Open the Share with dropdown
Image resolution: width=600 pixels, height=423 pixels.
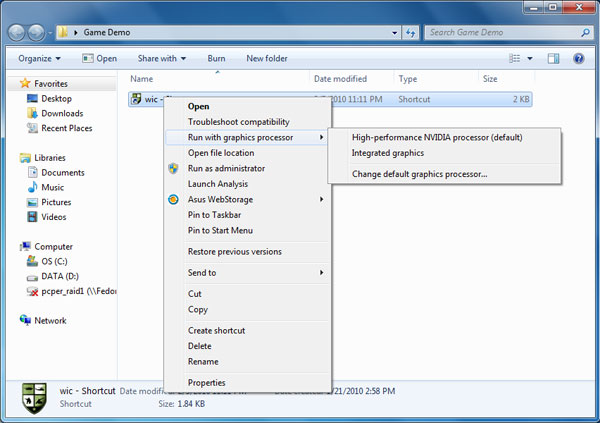point(161,59)
